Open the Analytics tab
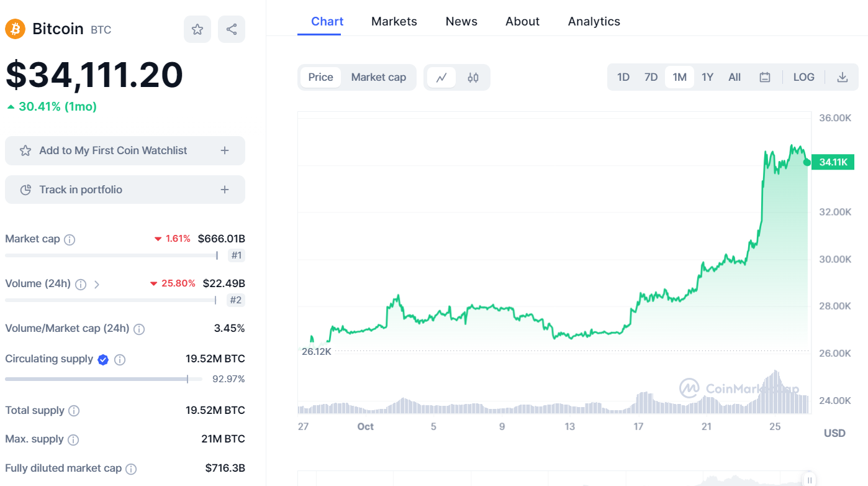This screenshot has width=868, height=486. coord(594,21)
